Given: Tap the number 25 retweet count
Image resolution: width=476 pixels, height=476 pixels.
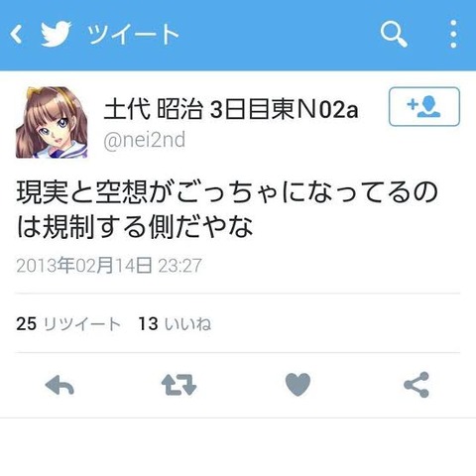Looking at the screenshot, I should click(26, 323).
